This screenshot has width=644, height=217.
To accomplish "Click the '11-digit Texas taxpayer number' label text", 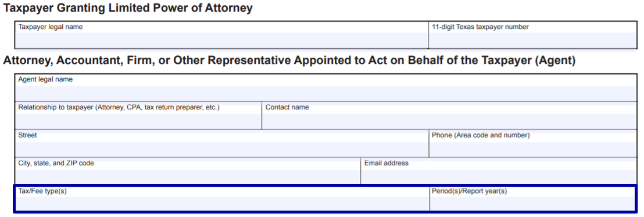I will pos(480,27).
